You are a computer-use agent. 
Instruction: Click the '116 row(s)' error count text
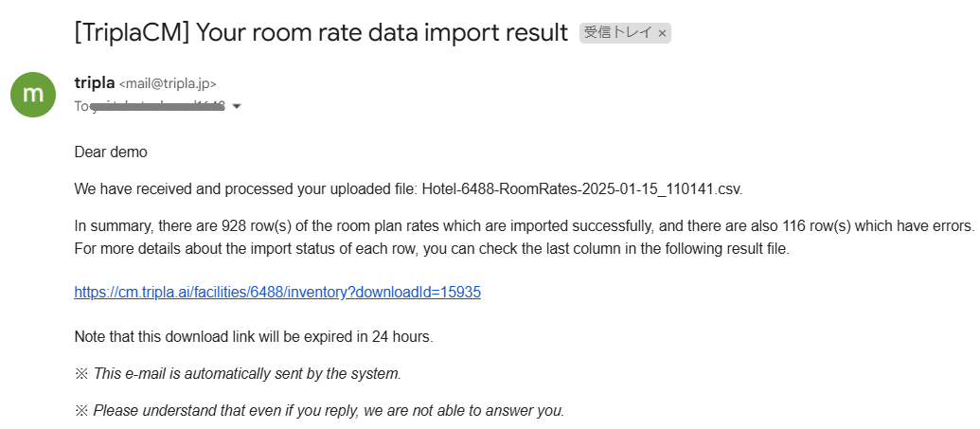811,225
